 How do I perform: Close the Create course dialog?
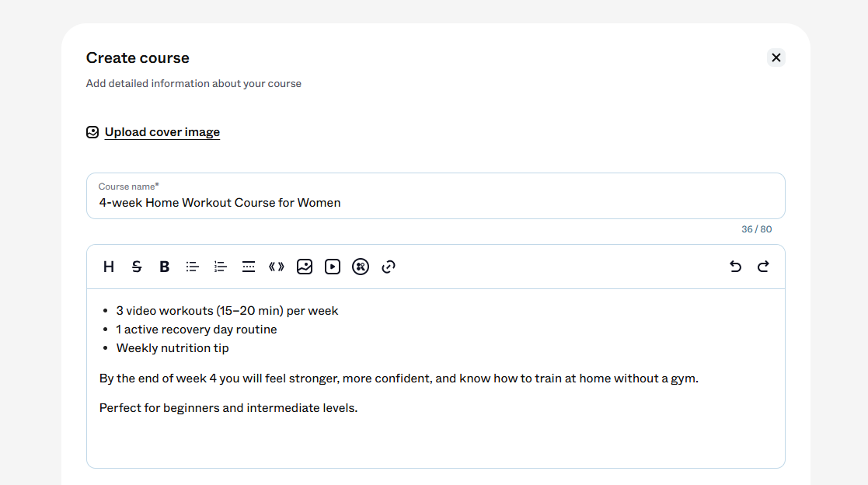pyautogui.click(x=776, y=58)
